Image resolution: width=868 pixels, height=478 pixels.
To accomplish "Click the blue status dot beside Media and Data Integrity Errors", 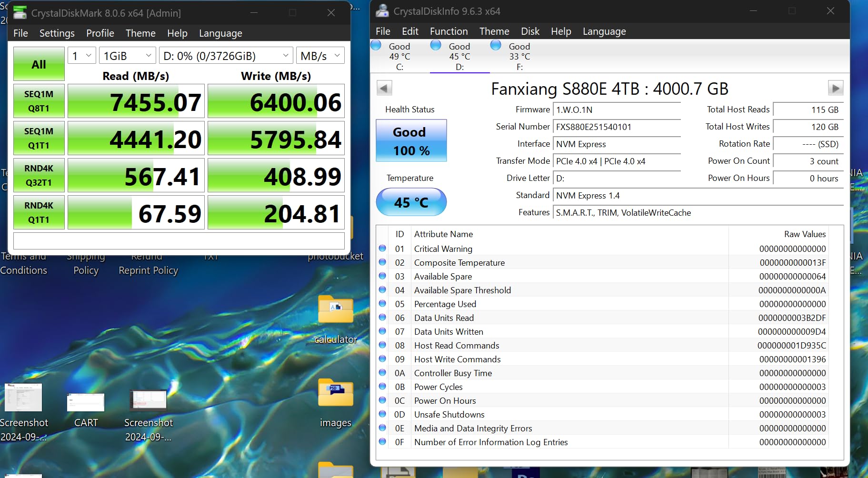I will 382,428.
